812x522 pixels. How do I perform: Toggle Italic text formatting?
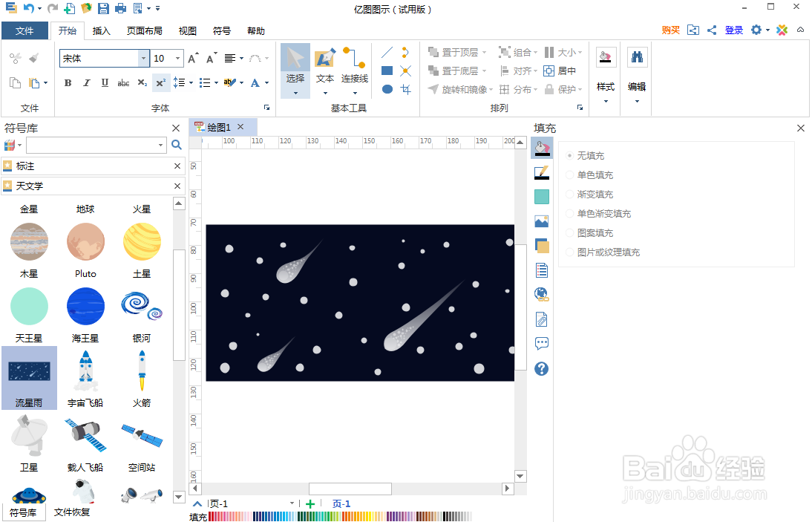pyautogui.click(x=87, y=83)
